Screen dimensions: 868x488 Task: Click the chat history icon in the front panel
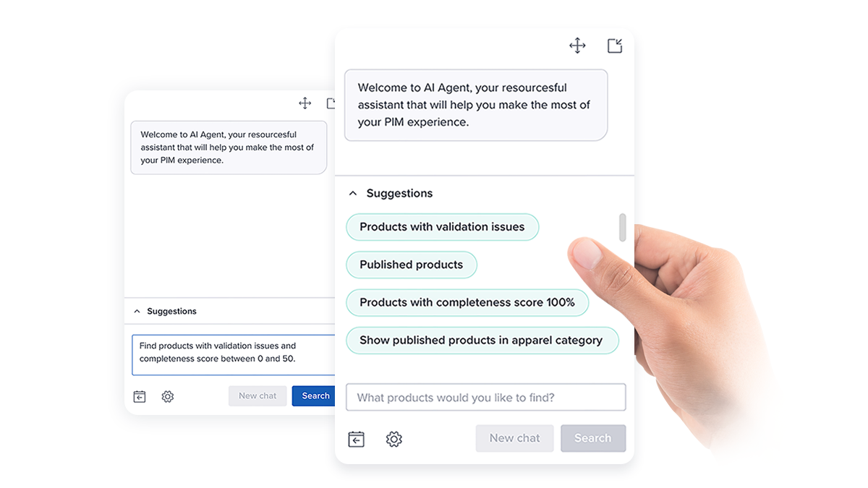(x=357, y=439)
